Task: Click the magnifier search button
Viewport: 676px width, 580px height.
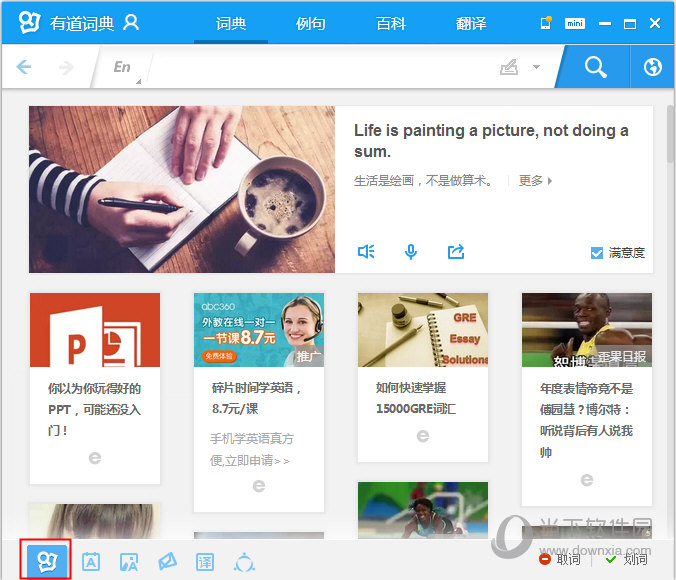Action: click(x=595, y=67)
